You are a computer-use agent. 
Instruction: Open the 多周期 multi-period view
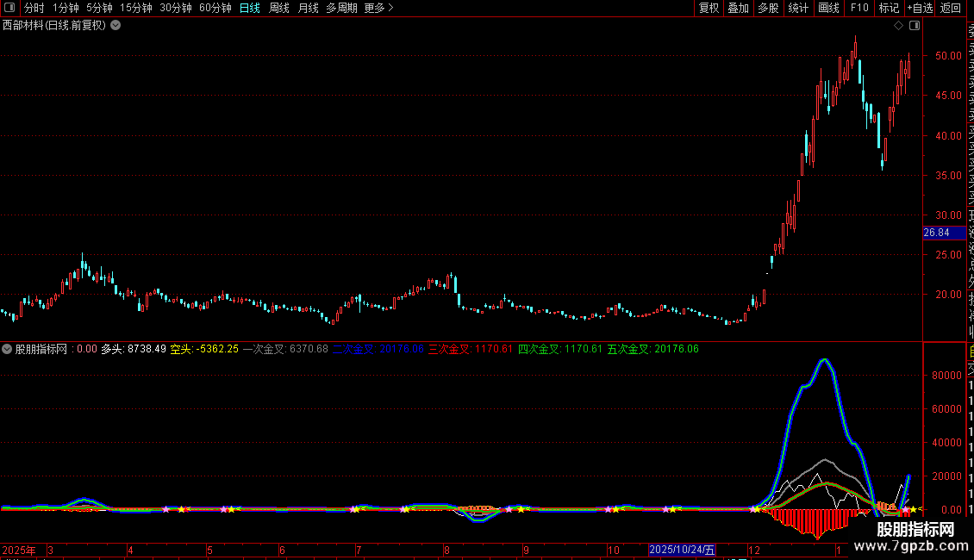[x=341, y=8]
